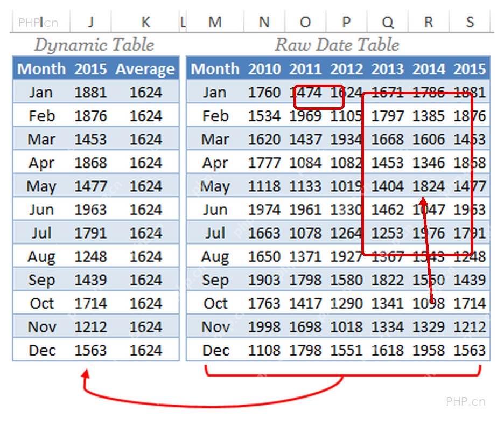Click the Average header cell
This screenshot has height=425, width=504.
click(145, 69)
